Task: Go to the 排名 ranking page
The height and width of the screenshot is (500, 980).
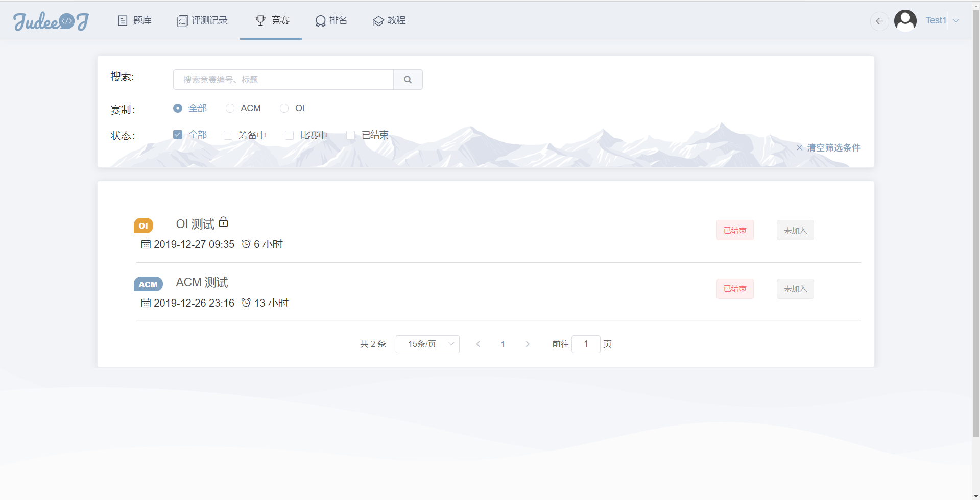Action: 331,20
